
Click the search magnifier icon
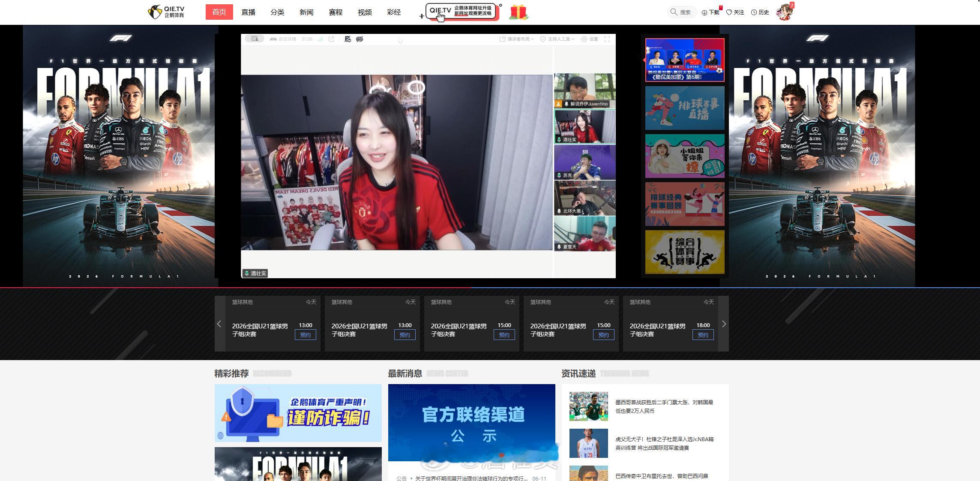pos(674,12)
